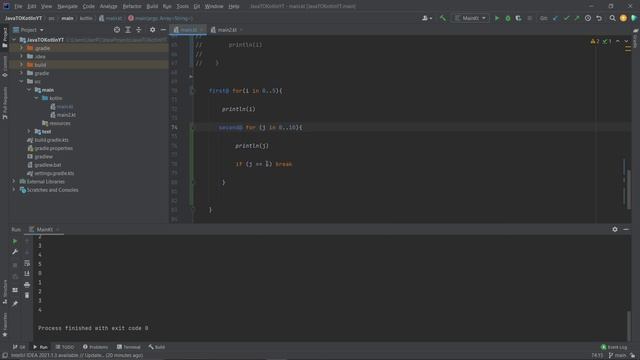Expand Scratches and Consoles node
This screenshot has height=360, width=640.
pyautogui.click(x=14, y=190)
